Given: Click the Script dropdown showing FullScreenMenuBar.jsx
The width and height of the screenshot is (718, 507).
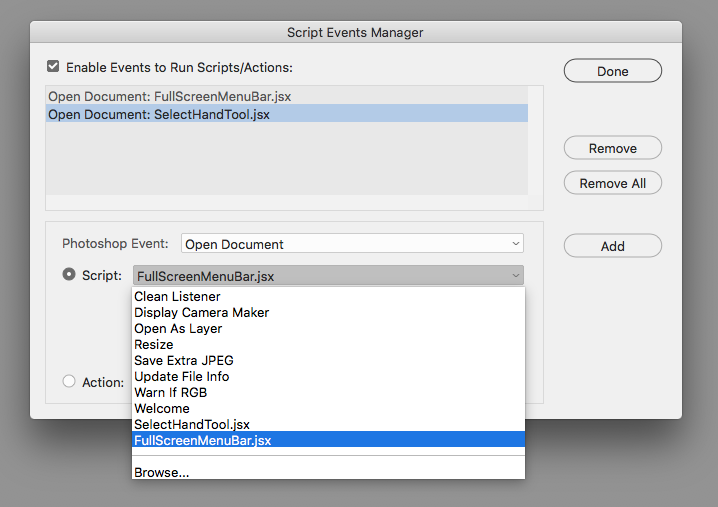Looking at the screenshot, I should pyautogui.click(x=328, y=276).
